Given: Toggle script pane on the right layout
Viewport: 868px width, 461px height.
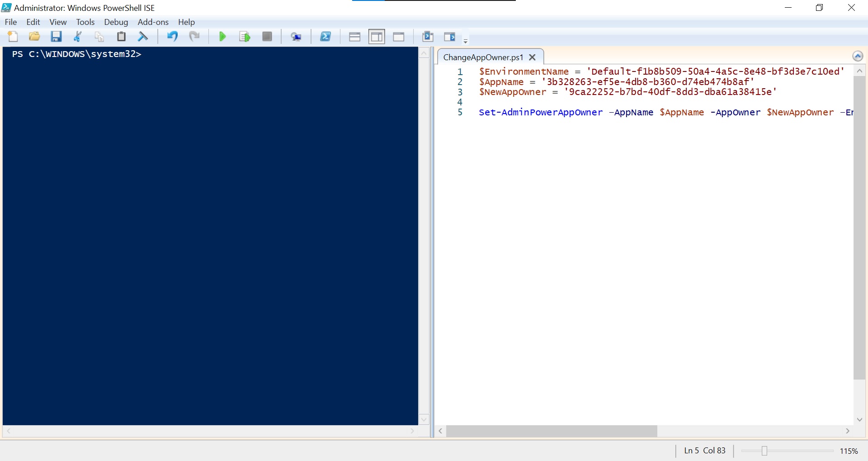Looking at the screenshot, I should (x=377, y=37).
